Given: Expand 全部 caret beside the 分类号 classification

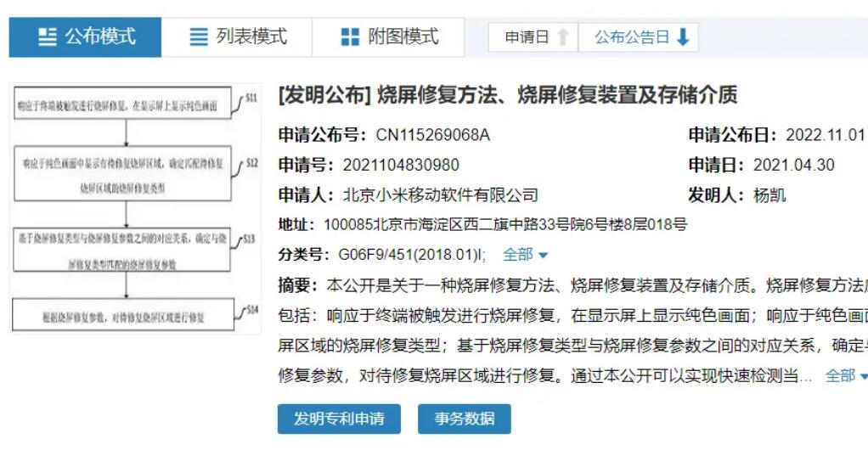Looking at the screenshot, I should click(x=544, y=255).
